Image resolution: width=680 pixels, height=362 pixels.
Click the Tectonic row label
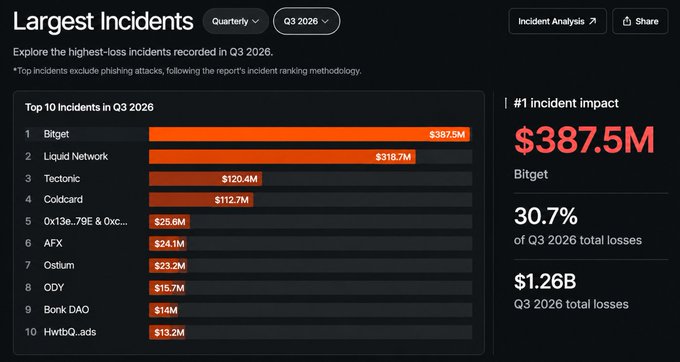tap(62, 179)
